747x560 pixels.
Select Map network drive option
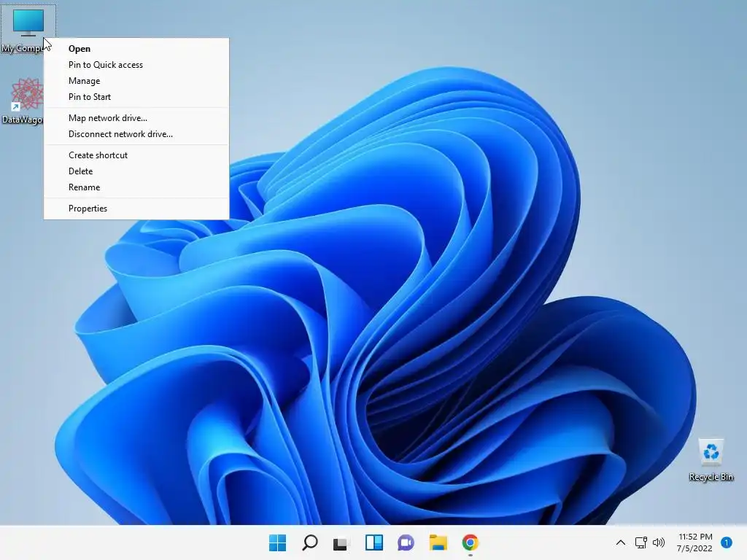coord(136,118)
